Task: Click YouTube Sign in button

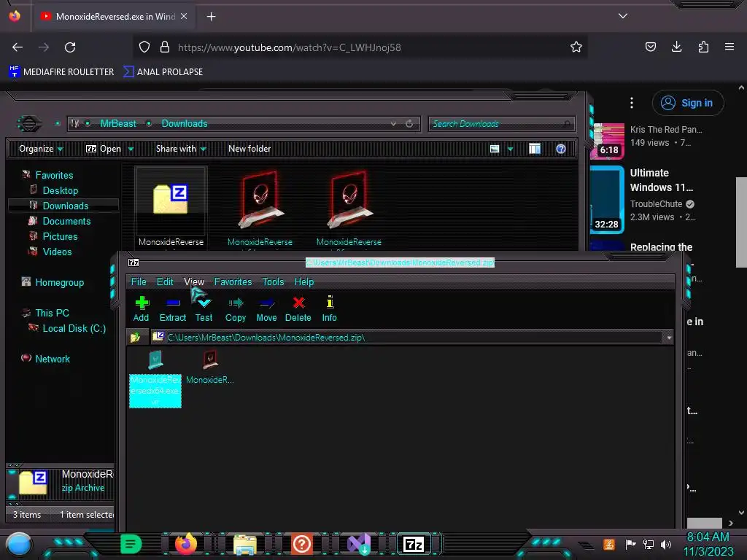Action: 688,103
